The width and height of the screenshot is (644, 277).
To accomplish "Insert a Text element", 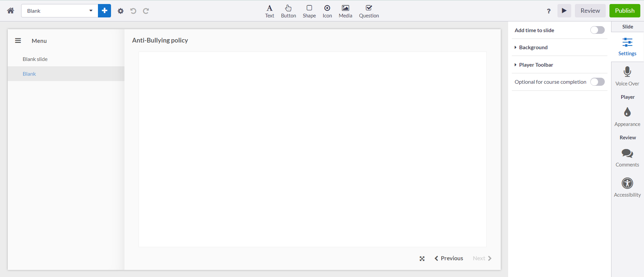I will (x=270, y=11).
